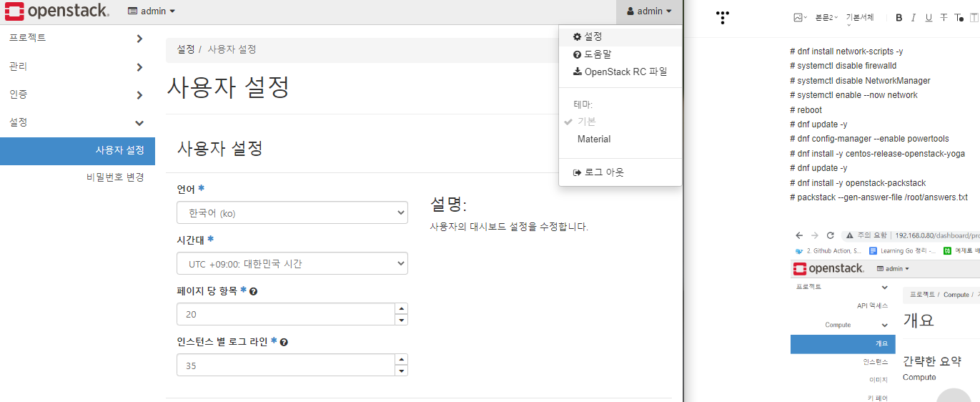Click the help icon beside 페이지 당 항목

click(x=254, y=291)
